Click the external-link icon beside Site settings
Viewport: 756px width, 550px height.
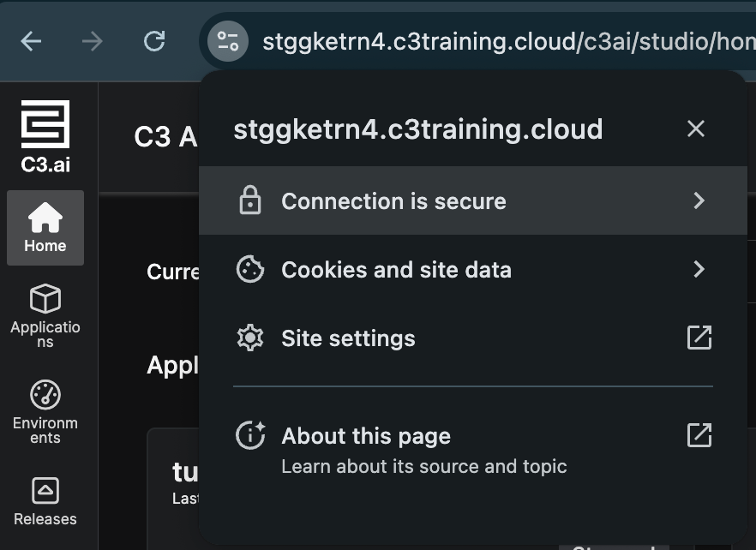point(699,338)
